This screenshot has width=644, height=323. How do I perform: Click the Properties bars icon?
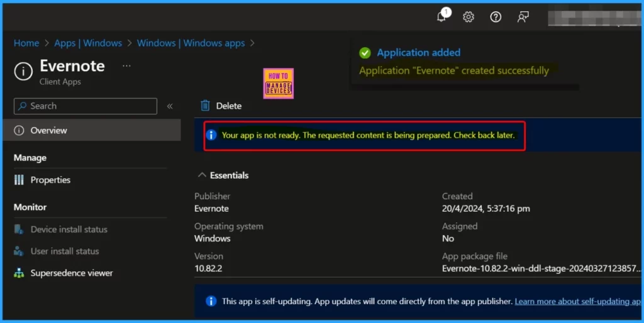[19, 180]
